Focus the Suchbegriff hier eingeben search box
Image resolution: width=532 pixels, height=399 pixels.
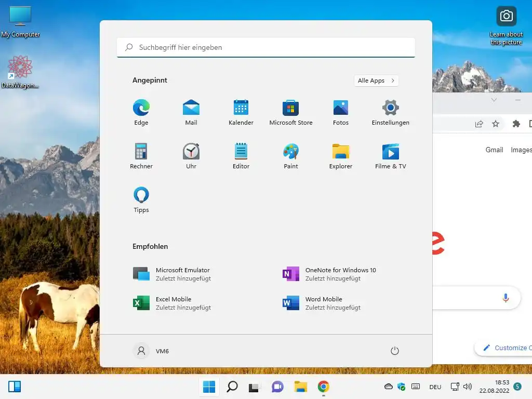point(266,47)
